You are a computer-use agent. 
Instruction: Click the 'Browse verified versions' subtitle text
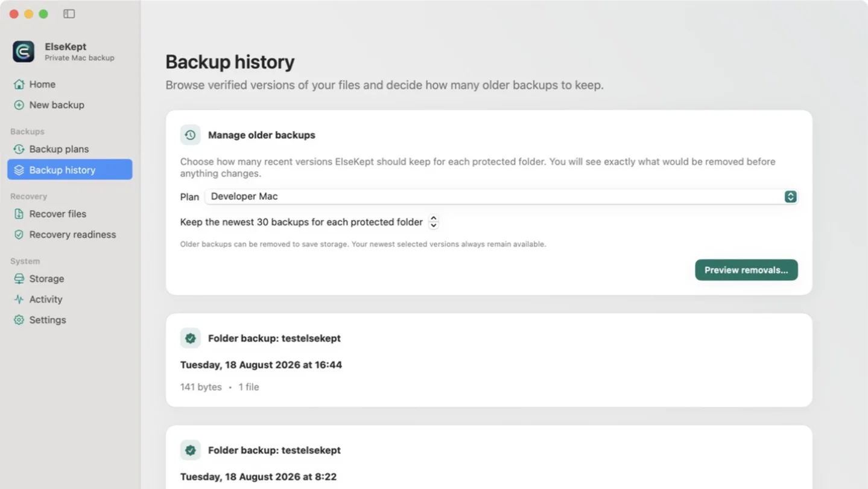click(x=384, y=85)
